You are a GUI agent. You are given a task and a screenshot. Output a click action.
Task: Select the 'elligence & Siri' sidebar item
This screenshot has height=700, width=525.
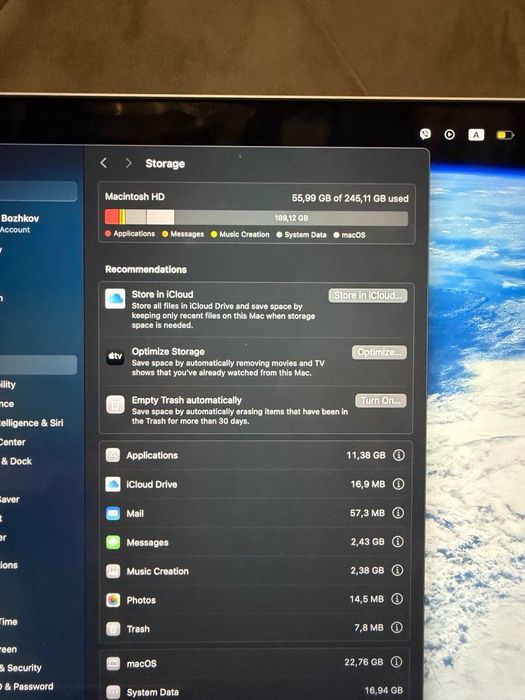click(x=31, y=423)
